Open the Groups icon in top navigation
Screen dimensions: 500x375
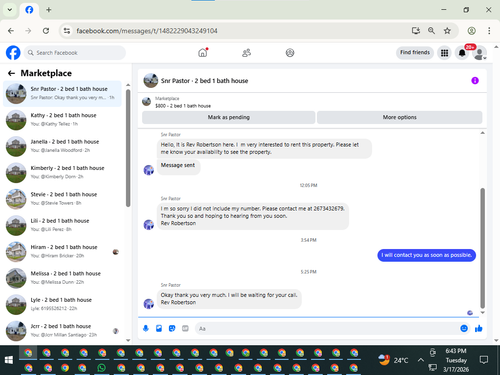pos(290,53)
